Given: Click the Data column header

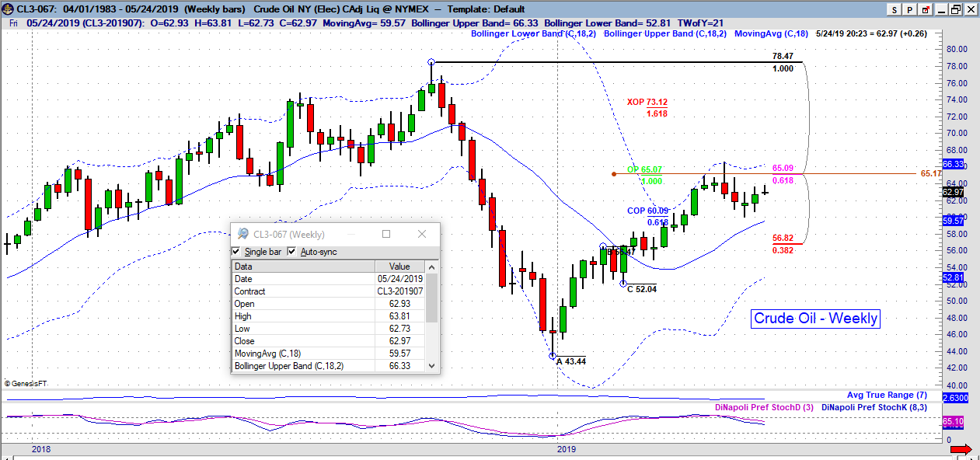Looking at the screenshot, I should tap(303, 267).
